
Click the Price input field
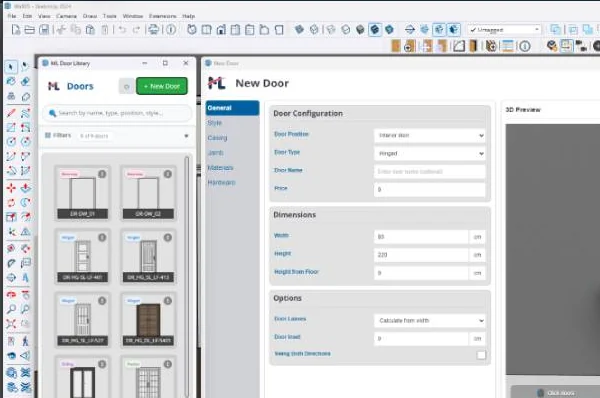click(430, 189)
